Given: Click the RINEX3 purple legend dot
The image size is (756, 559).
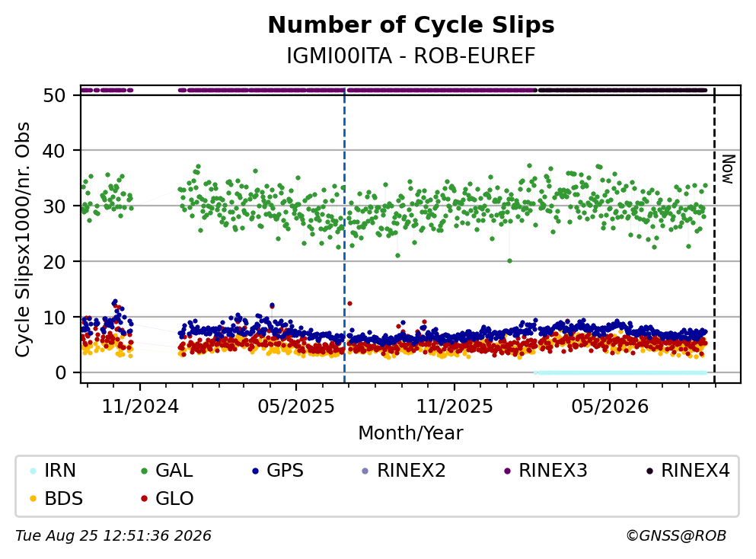Looking at the screenshot, I should [507, 471].
